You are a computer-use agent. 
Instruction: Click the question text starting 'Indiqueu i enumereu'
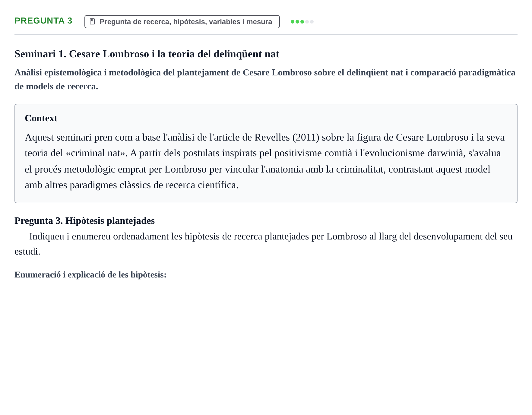(264, 244)
